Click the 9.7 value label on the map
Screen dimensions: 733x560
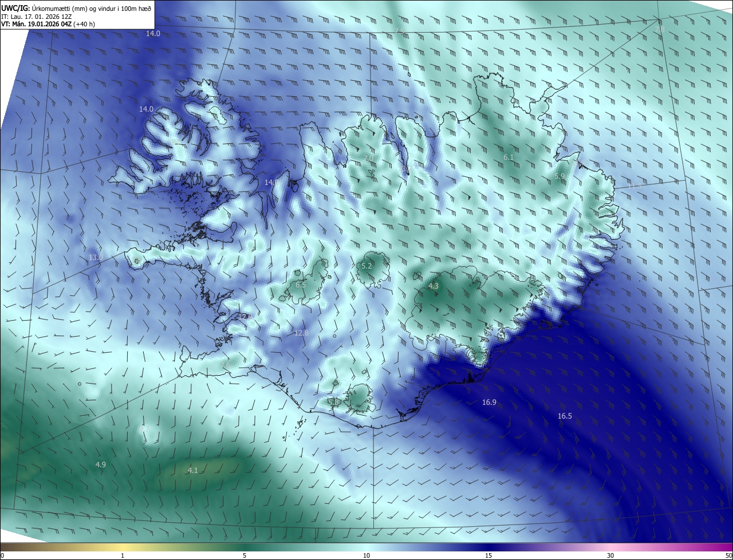[x=144, y=429]
